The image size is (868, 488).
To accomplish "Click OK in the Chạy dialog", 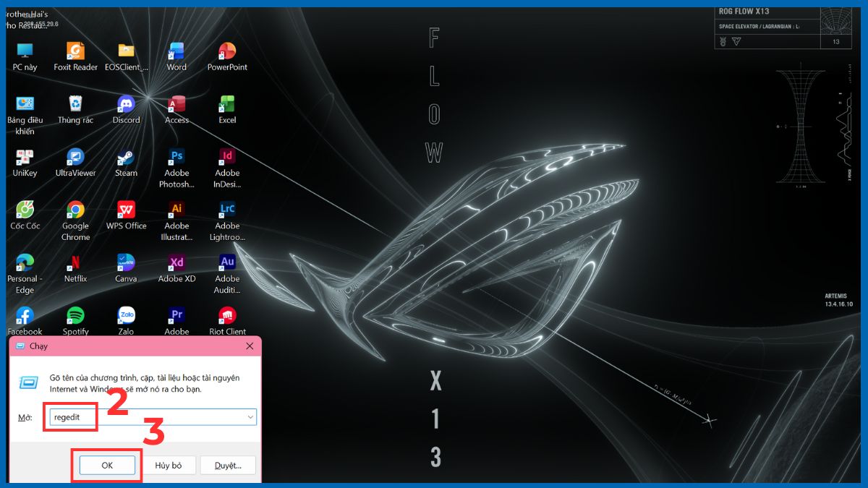I will [x=107, y=465].
